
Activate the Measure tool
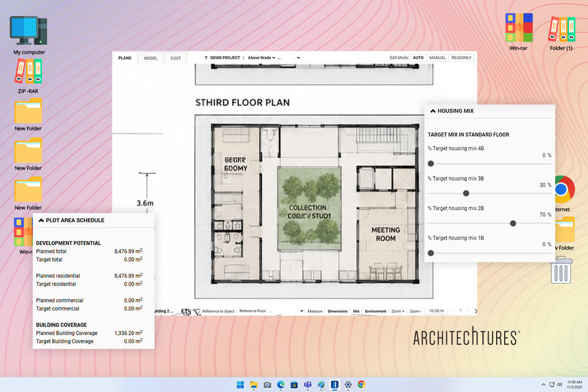click(315, 311)
